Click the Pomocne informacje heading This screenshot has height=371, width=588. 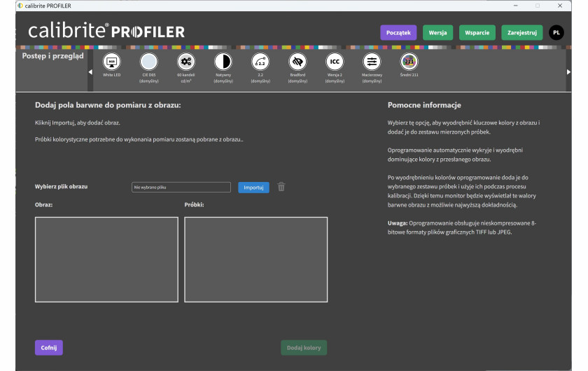point(424,105)
